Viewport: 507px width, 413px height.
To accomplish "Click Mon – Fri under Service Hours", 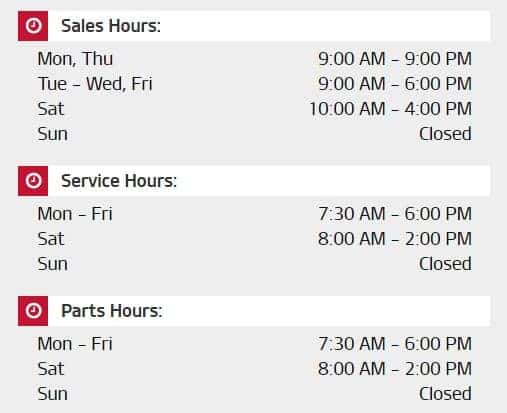I will pyautogui.click(x=75, y=214).
